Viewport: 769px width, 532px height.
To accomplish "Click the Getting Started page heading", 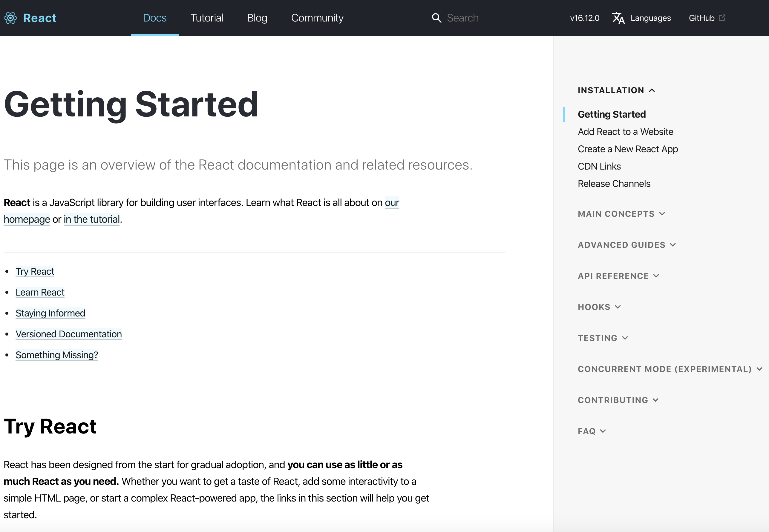I will click(x=131, y=105).
